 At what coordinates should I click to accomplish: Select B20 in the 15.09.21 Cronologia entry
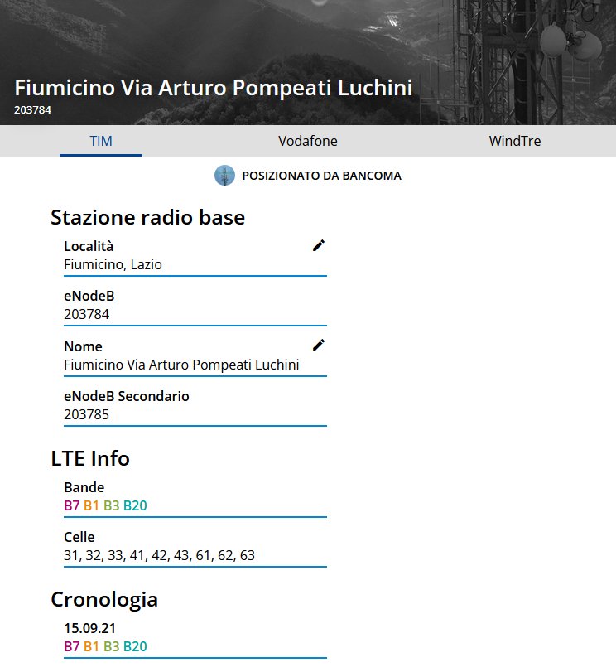tap(135, 646)
